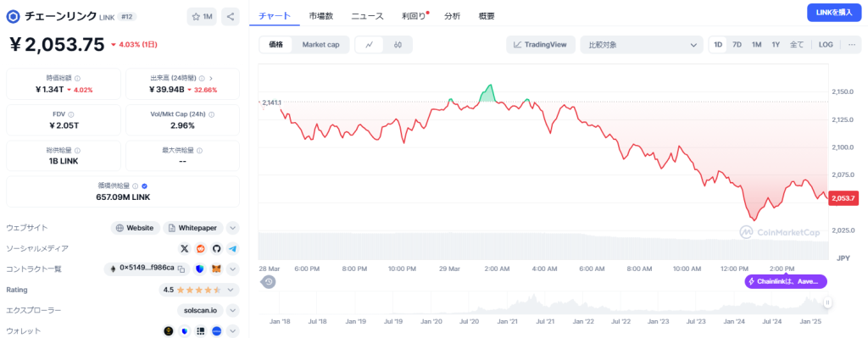Image resolution: width=868 pixels, height=338 pixels.
Task: Set chart range to 7D
Action: click(737, 45)
